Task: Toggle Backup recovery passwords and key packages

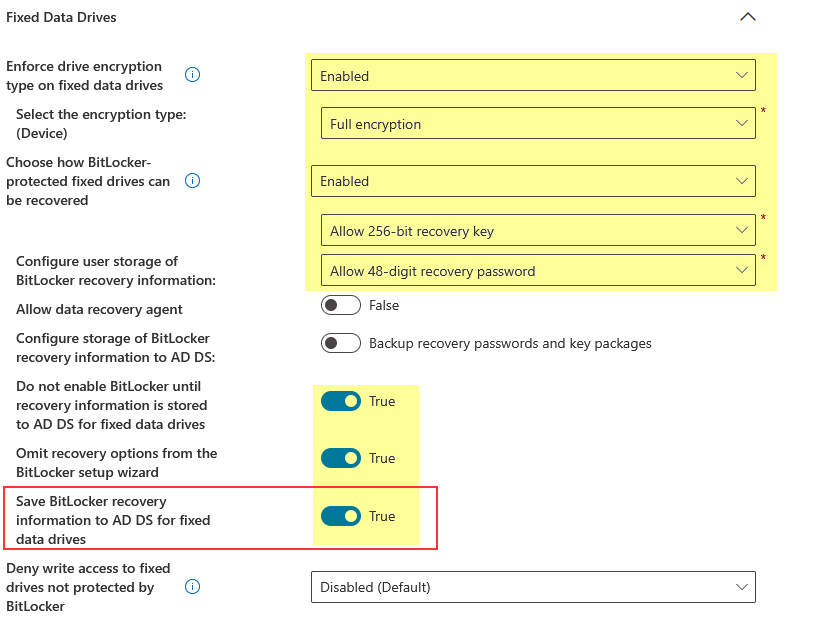Action: pos(341,343)
